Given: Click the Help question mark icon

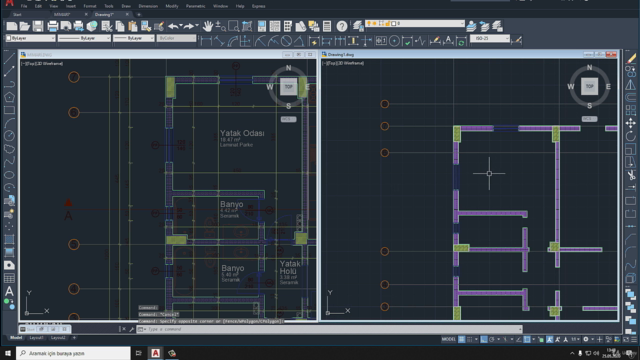Looking at the screenshot, I should 342,27.
